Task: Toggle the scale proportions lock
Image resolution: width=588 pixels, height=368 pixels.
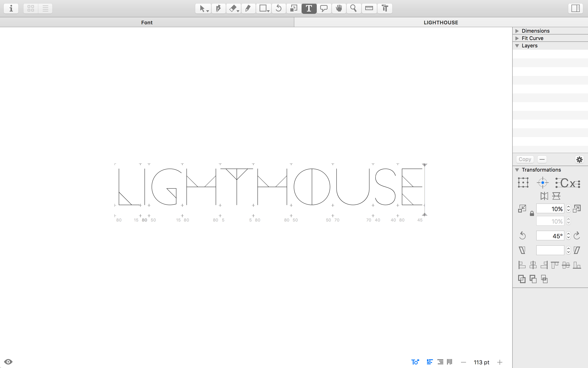Action: (x=532, y=214)
